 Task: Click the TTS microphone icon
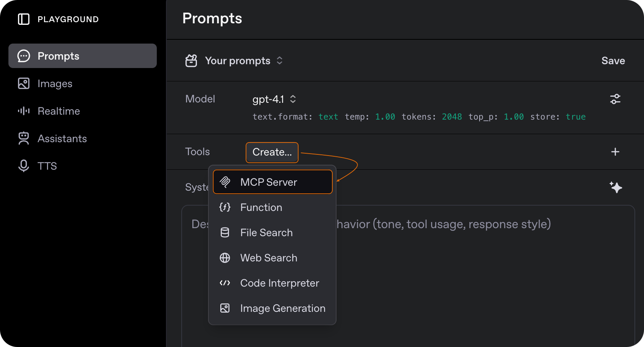pyautogui.click(x=24, y=166)
